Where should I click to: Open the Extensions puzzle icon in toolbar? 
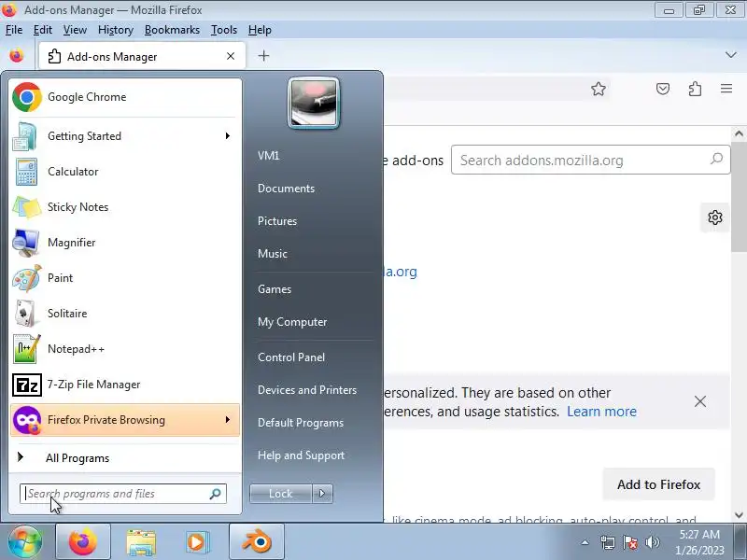tap(695, 89)
